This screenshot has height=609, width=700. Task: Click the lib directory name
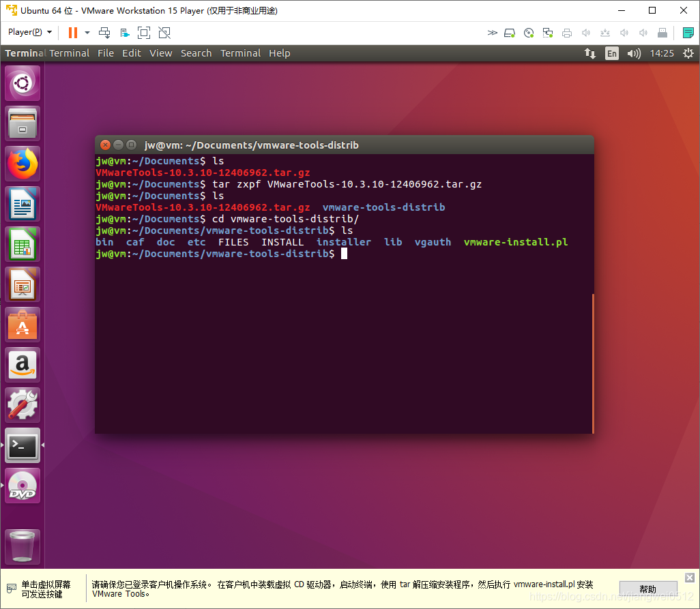pyautogui.click(x=393, y=242)
